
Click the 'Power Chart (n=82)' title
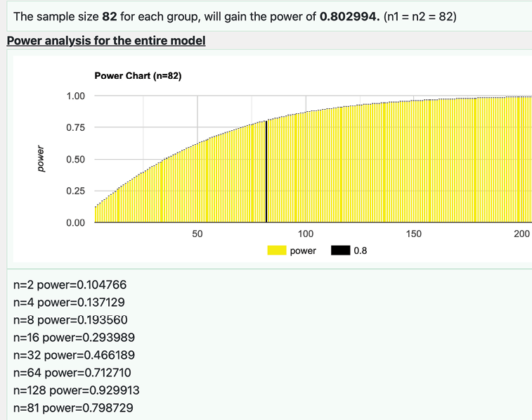point(138,76)
